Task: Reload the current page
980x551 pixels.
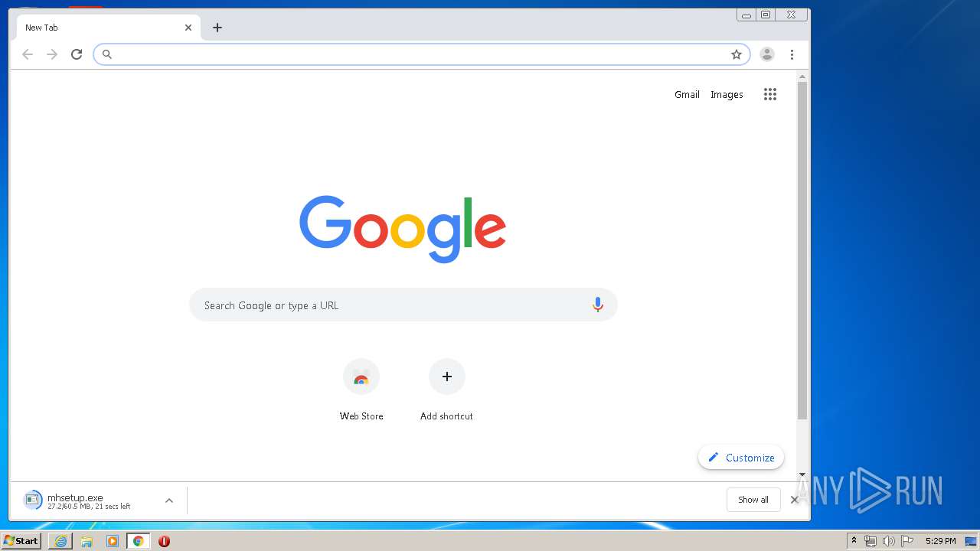Action: click(77, 54)
